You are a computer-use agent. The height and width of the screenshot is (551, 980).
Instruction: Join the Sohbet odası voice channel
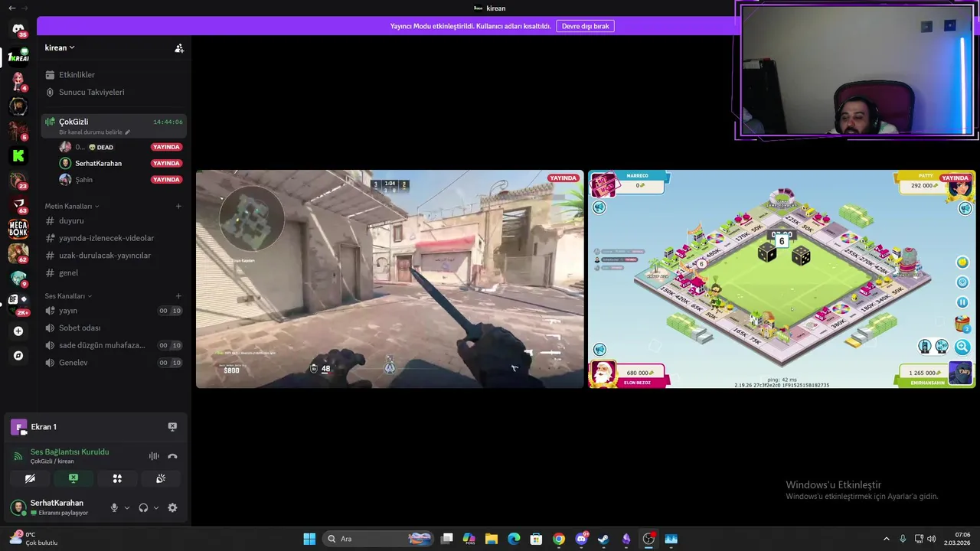(113, 328)
